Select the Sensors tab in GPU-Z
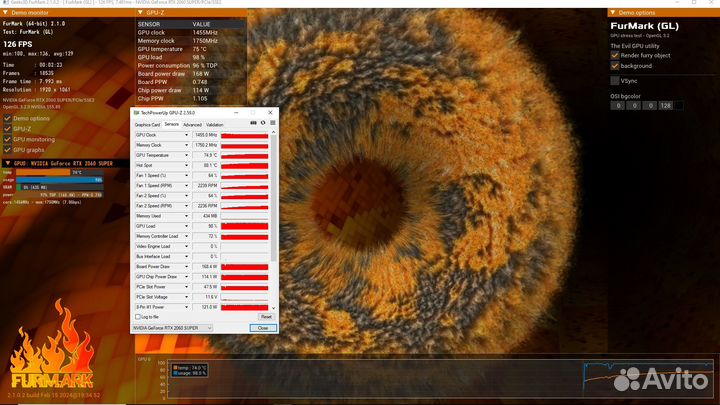 171,124
